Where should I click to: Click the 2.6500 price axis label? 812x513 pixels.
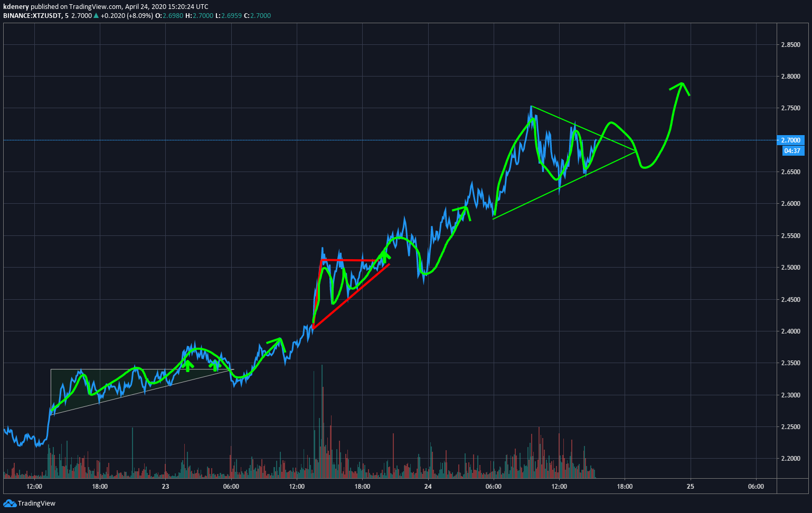click(x=790, y=172)
